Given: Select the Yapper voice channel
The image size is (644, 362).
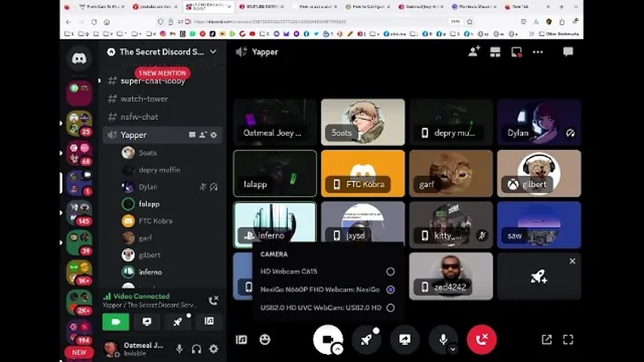Looking at the screenshot, I should point(163,135).
